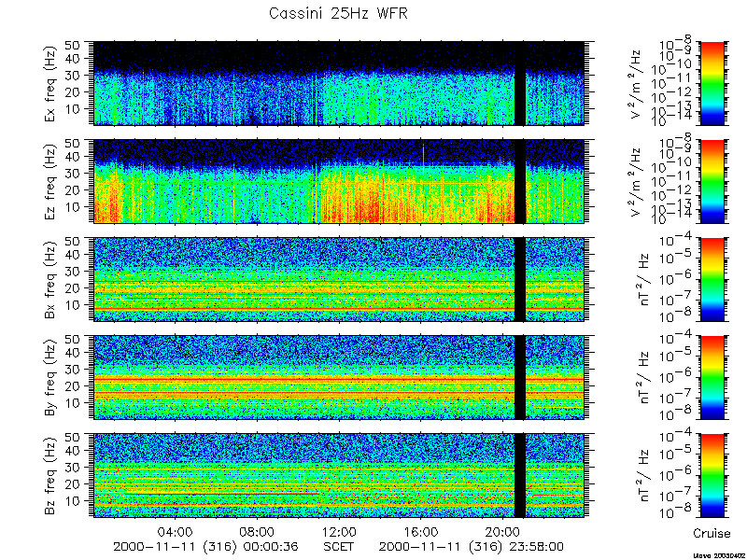Click the By colorbar nT²/Hz unit label
747x560 pixels.
(643, 378)
